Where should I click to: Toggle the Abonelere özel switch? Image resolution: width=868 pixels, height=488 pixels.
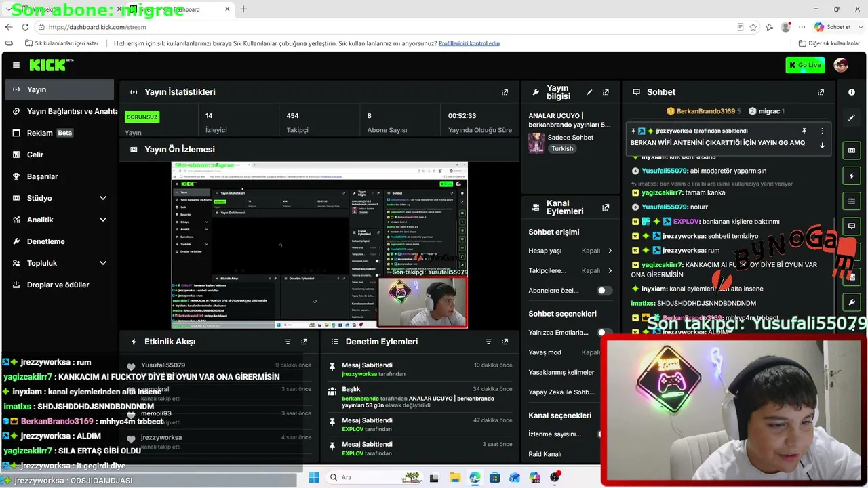click(604, 291)
